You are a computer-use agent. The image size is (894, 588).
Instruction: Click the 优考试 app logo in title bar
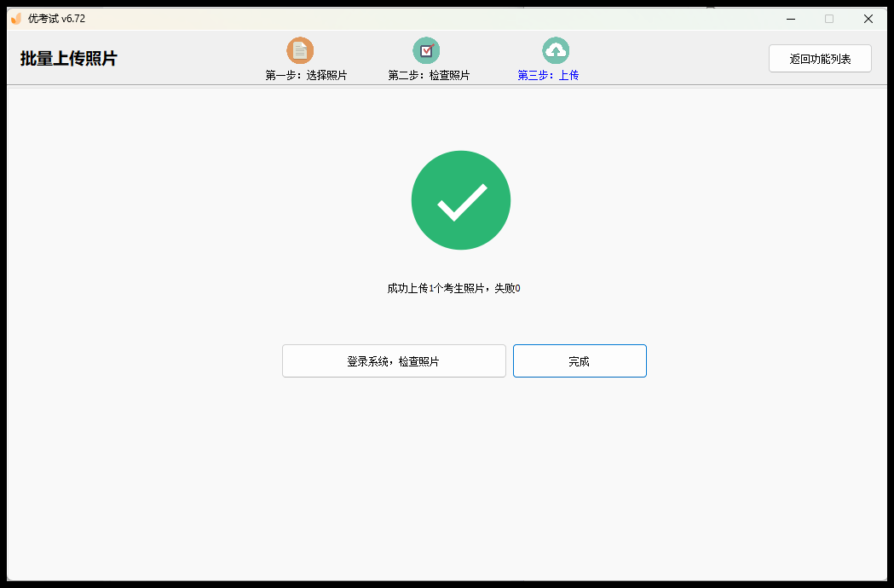pyautogui.click(x=16, y=19)
